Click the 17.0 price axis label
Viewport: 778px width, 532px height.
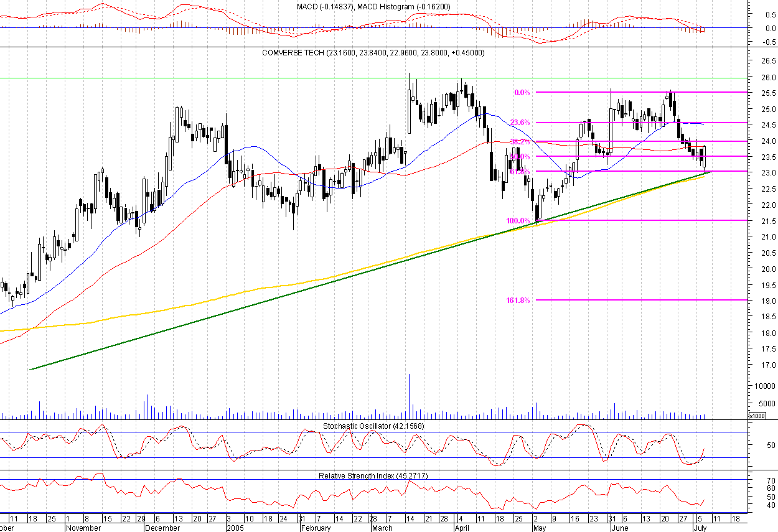(x=767, y=366)
